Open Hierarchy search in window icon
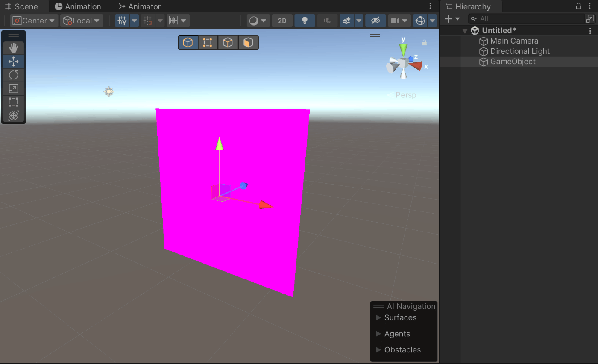The height and width of the screenshot is (364, 598). tap(590, 19)
